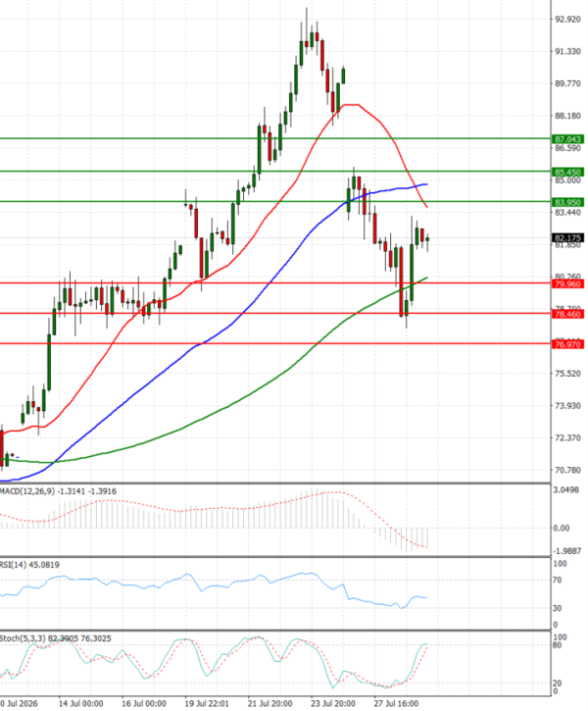The width and height of the screenshot is (588, 711).
Task: Click the 23 Jul 20:00 time axis marker
Action: click(x=333, y=703)
